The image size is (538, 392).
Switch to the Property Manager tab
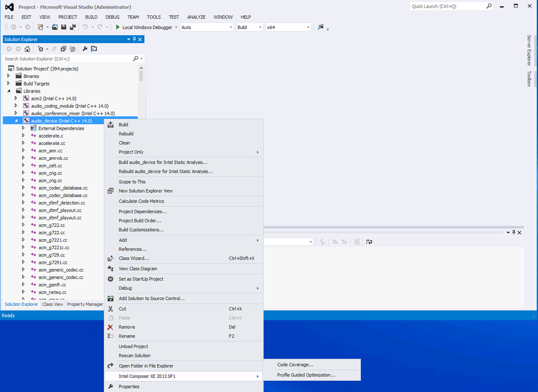point(85,304)
